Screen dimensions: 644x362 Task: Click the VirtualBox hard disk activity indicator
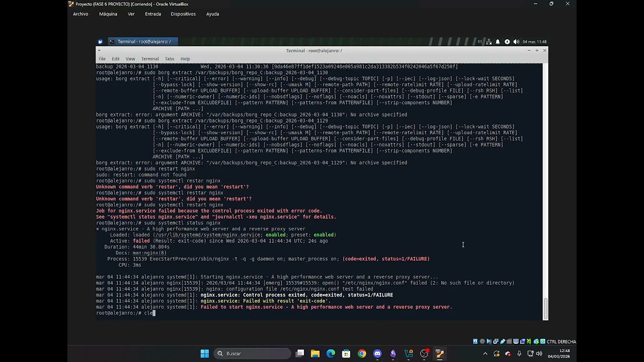click(475, 341)
